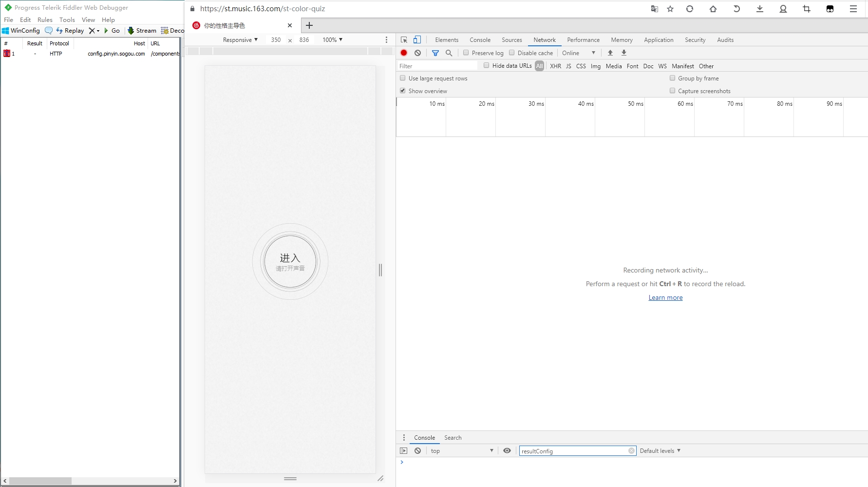Filter requests by JS type
868x487 pixels.
coord(568,66)
